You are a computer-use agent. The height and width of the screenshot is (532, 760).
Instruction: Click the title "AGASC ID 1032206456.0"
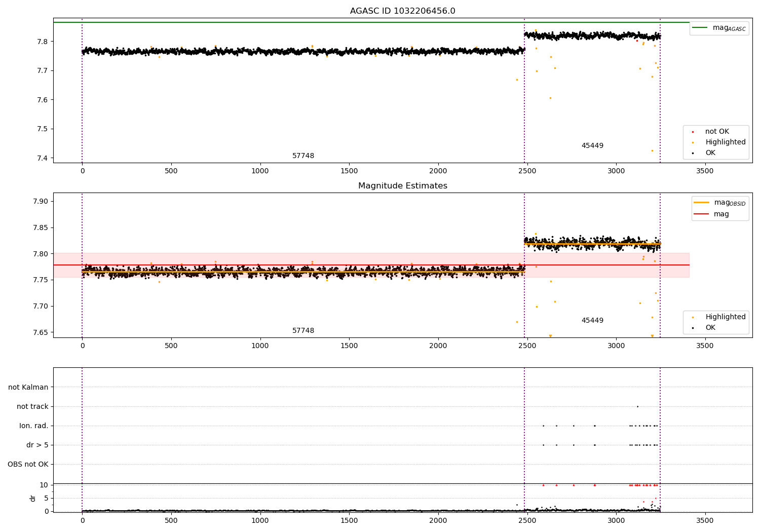point(402,11)
